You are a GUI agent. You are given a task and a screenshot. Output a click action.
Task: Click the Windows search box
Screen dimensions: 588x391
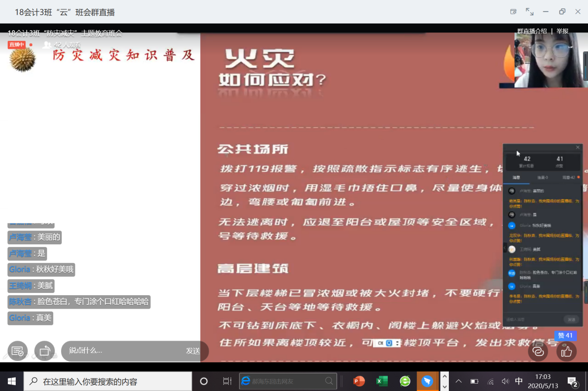(x=108, y=381)
